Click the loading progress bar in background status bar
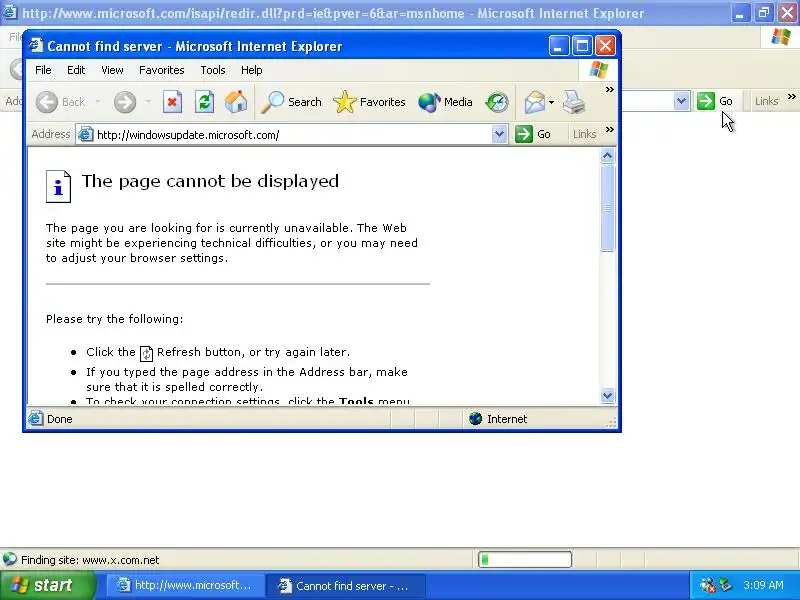Screen dimensions: 800x600 [524, 560]
